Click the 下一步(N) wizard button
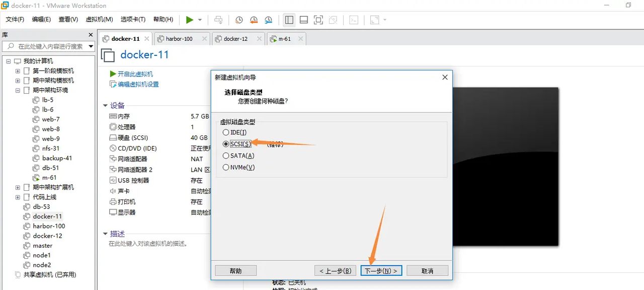The image size is (644, 290). tap(381, 270)
